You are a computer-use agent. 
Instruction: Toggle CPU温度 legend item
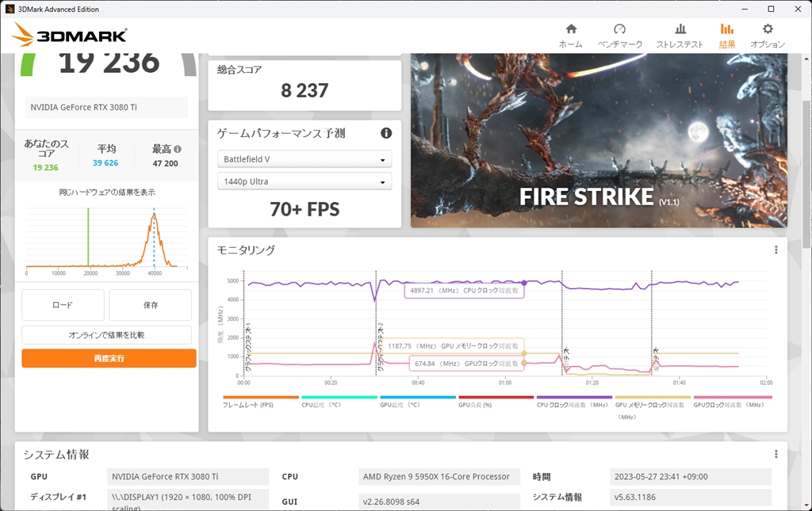coord(339,402)
